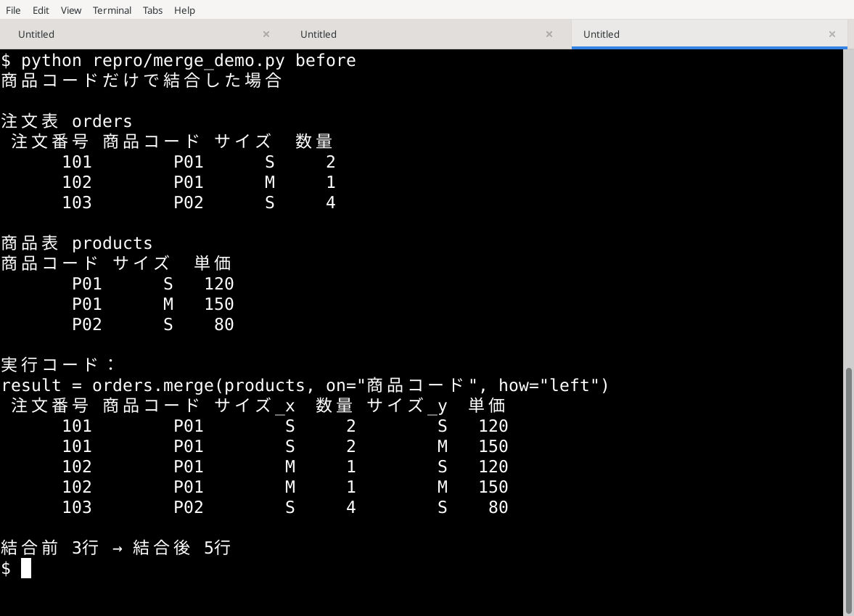Open the Help menu
The width and height of the screenshot is (854, 616).
point(184,10)
